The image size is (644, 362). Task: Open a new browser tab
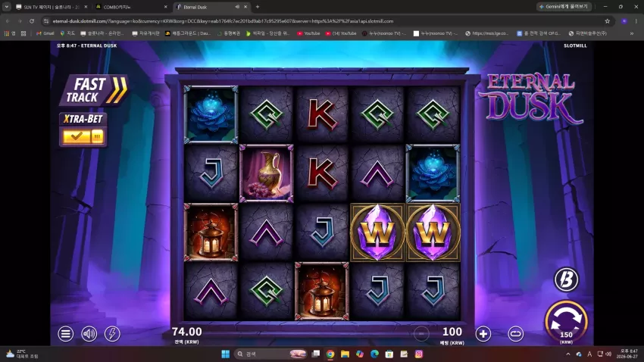point(258,7)
